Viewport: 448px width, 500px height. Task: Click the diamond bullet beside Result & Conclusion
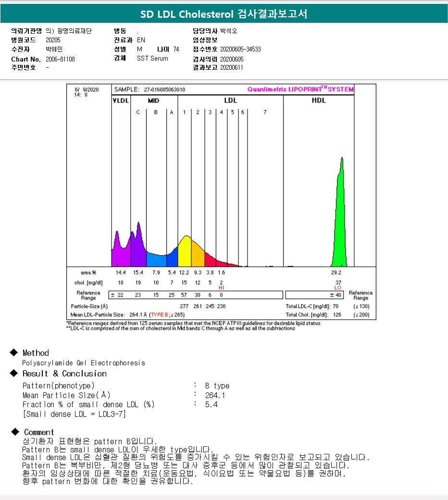pyautogui.click(x=14, y=373)
